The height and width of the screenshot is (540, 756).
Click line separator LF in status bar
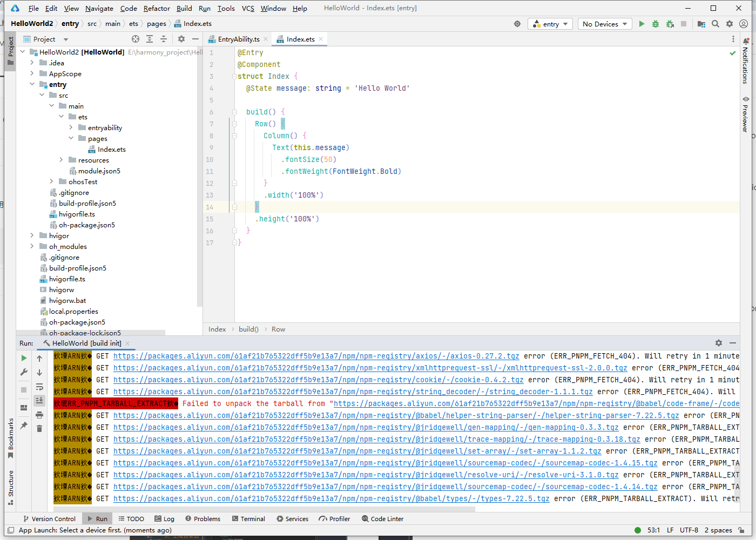(670, 530)
